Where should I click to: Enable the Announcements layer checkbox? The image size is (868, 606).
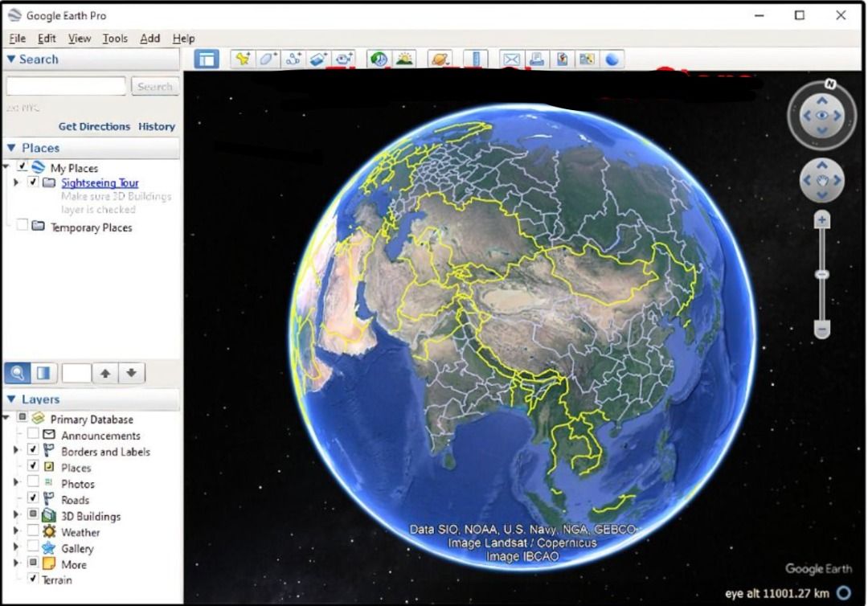[33, 433]
